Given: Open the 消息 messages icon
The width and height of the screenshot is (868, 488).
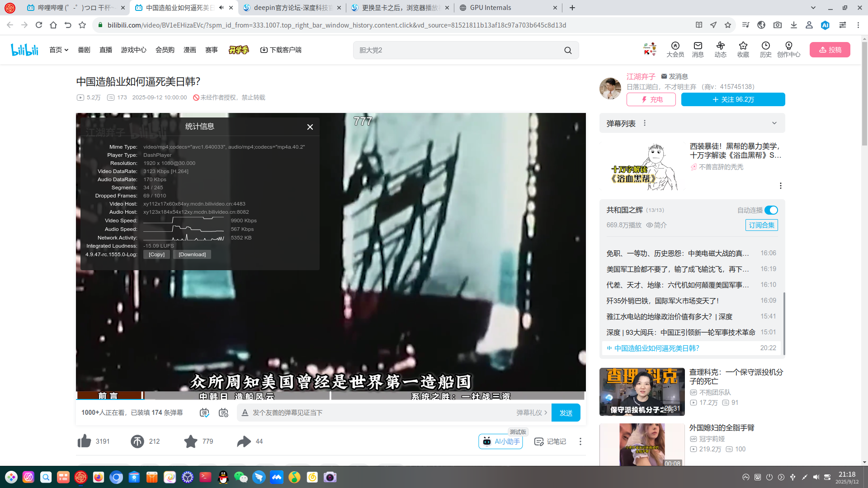Looking at the screenshot, I should coord(698,50).
